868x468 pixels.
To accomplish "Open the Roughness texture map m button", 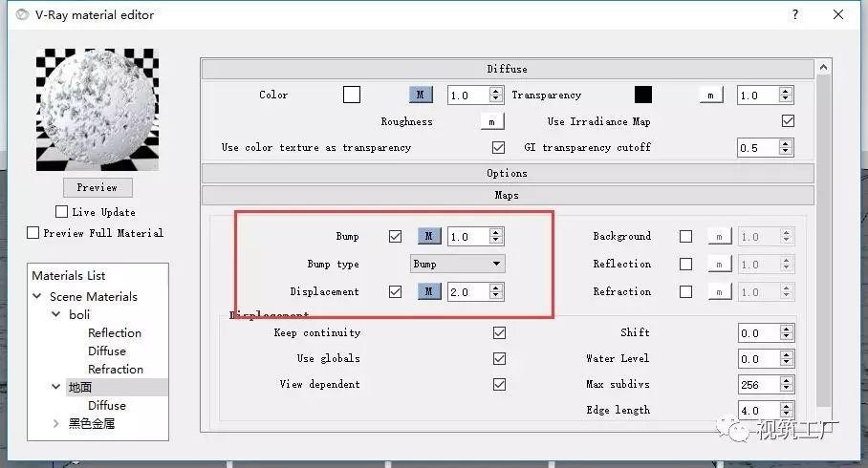I will pyautogui.click(x=492, y=121).
